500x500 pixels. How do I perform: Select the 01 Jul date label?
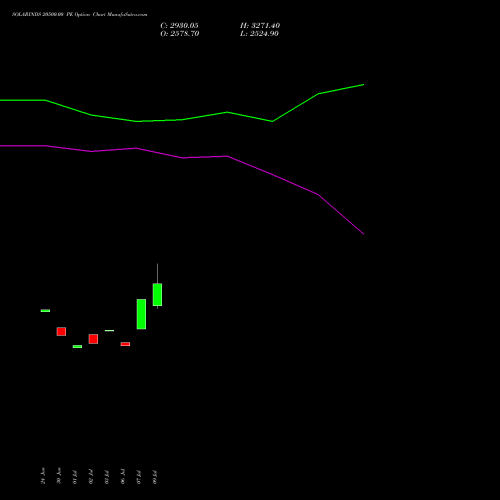point(75,477)
